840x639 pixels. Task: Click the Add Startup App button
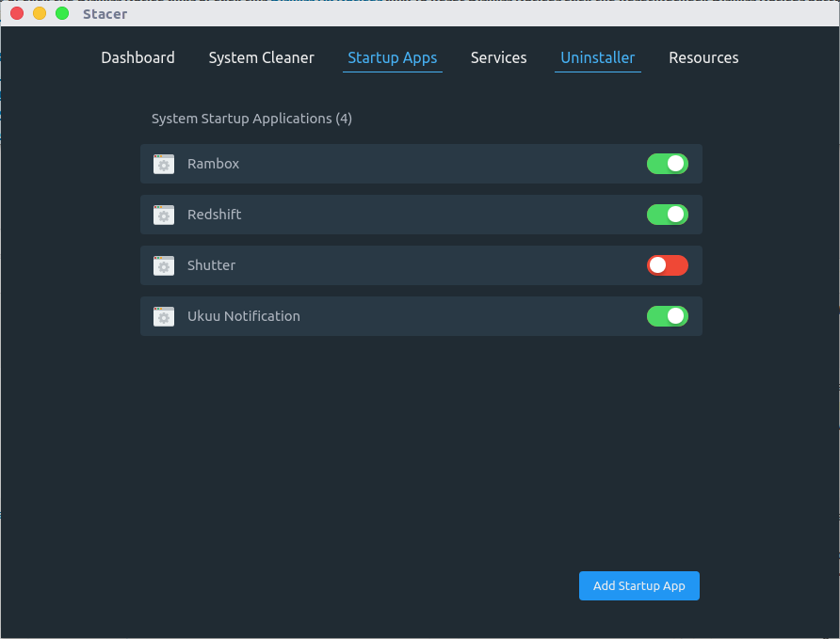pos(639,585)
